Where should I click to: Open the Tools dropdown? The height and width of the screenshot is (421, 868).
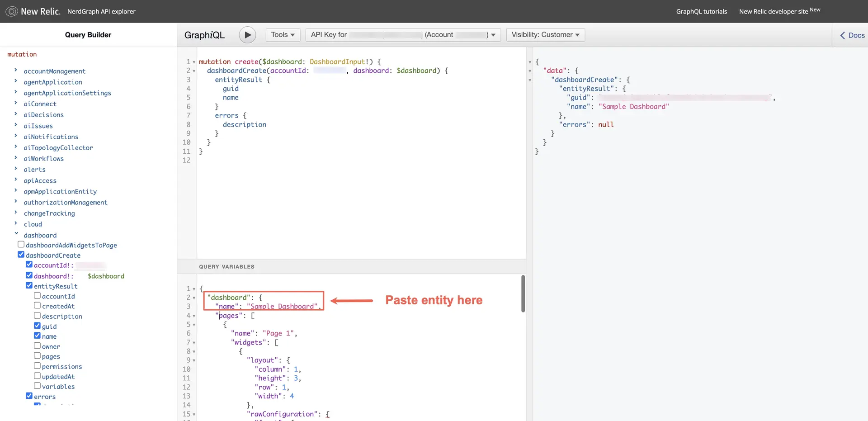pos(283,35)
